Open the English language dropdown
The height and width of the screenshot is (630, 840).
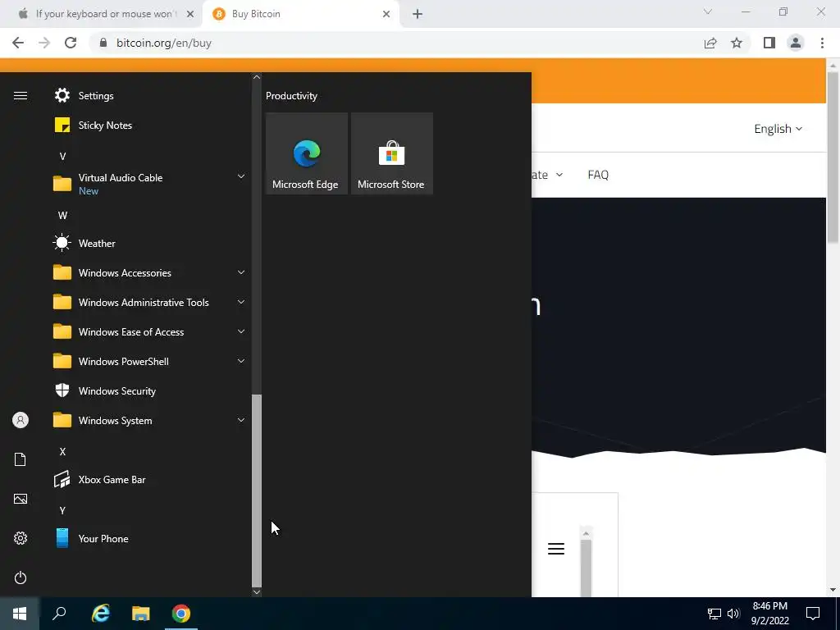pyautogui.click(x=778, y=129)
